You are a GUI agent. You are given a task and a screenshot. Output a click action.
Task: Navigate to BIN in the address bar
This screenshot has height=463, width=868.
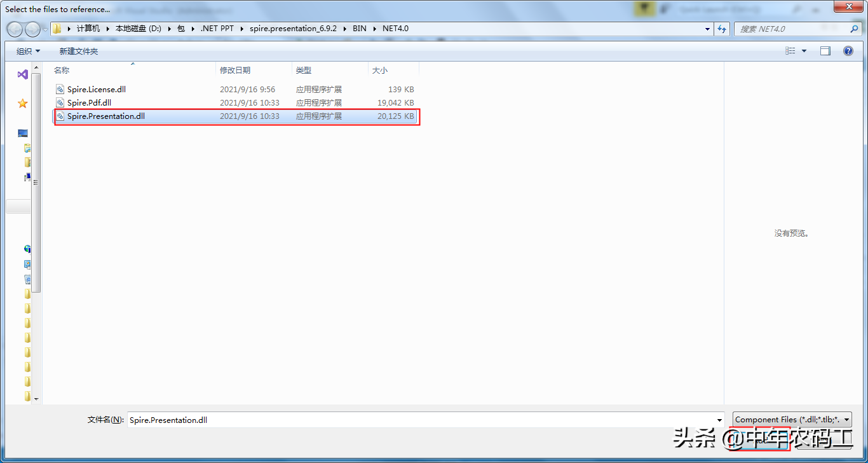(360, 29)
